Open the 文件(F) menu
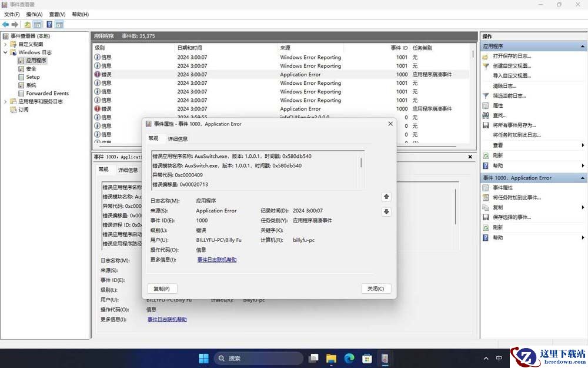 [12, 14]
